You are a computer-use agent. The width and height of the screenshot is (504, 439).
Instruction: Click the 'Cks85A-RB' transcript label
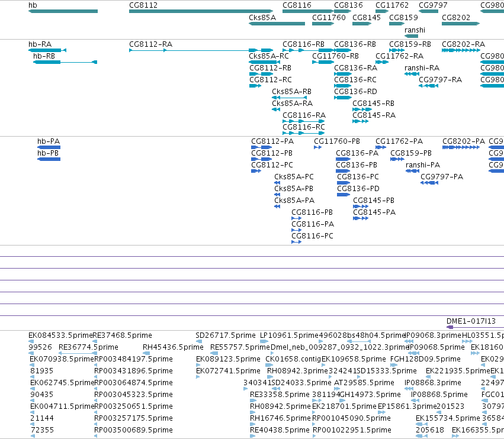(291, 92)
